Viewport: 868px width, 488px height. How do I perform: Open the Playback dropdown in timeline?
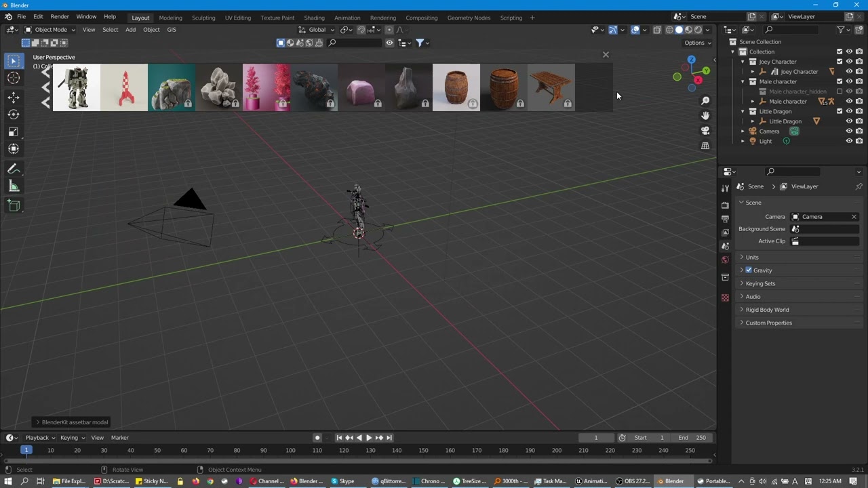[40, 438]
